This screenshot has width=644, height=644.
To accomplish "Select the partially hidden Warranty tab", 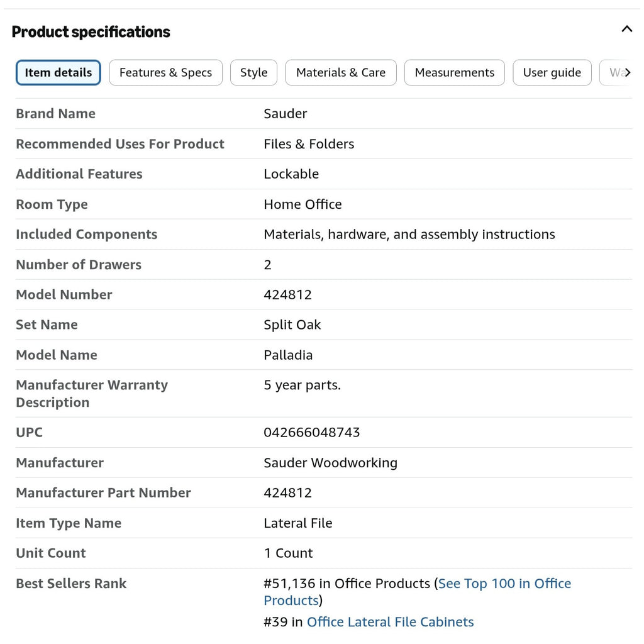I will [612, 73].
